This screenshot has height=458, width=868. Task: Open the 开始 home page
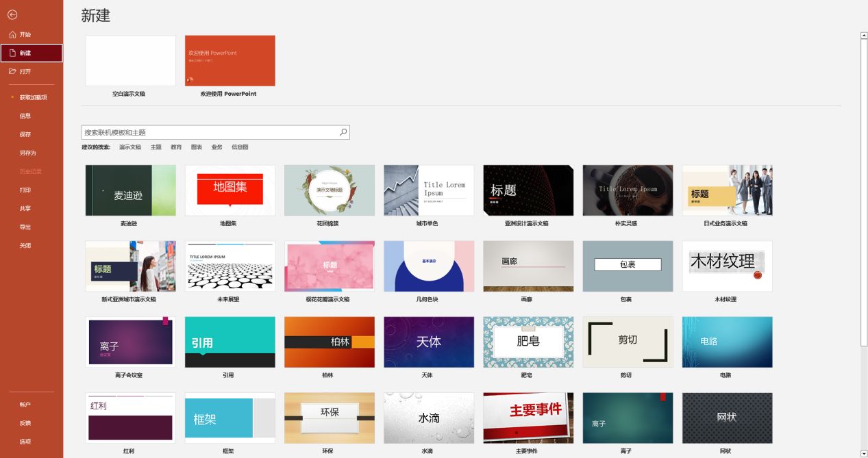coord(32,34)
